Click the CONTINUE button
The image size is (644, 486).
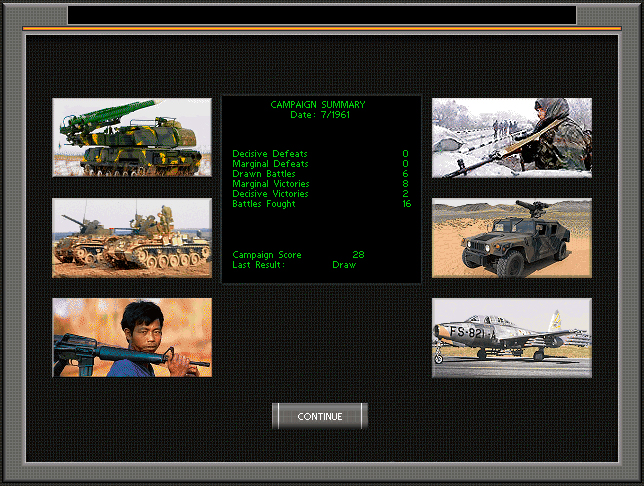click(320, 416)
